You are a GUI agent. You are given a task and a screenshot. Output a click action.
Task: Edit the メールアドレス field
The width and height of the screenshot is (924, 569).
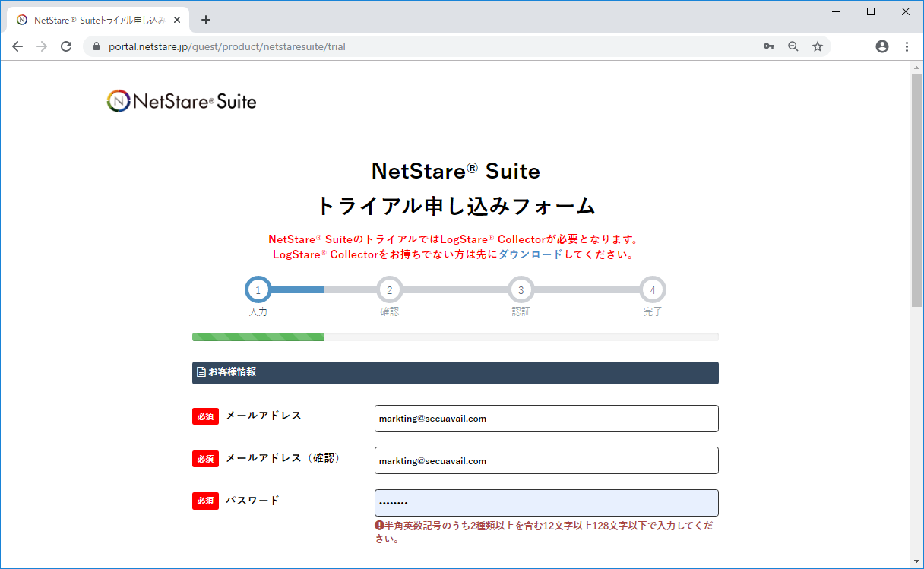(x=546, y=419)
